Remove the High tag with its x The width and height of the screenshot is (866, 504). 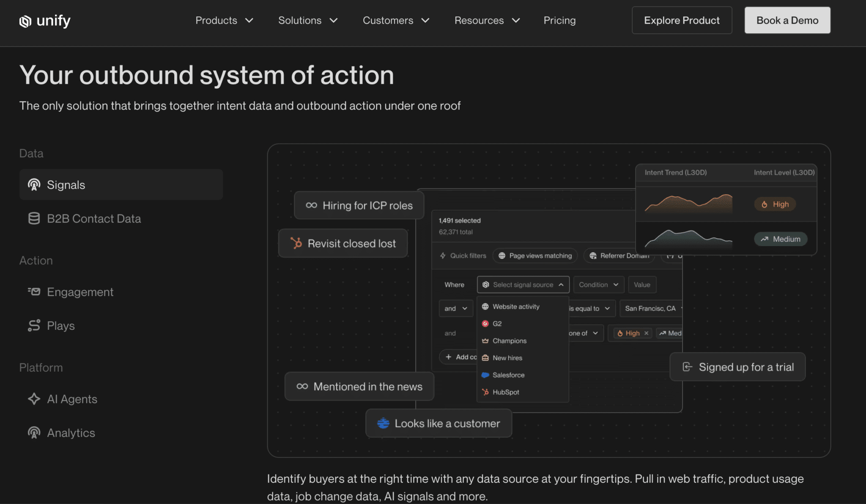click(x=646, y=333)
